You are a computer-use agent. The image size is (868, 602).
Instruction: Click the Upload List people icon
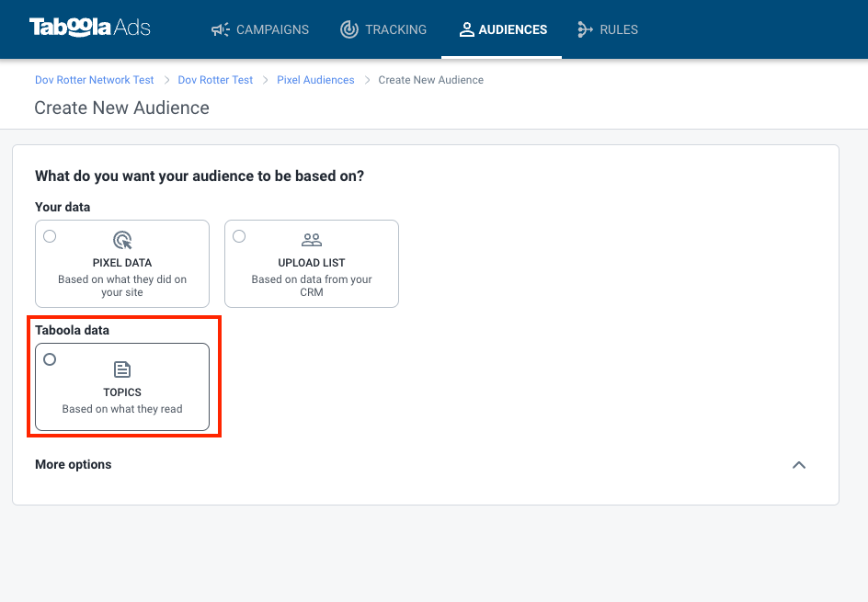click(x=312, y=240)
